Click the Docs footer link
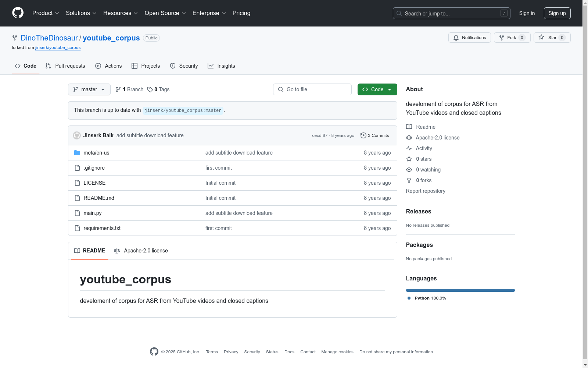The image size is (588, 368). 290,352
